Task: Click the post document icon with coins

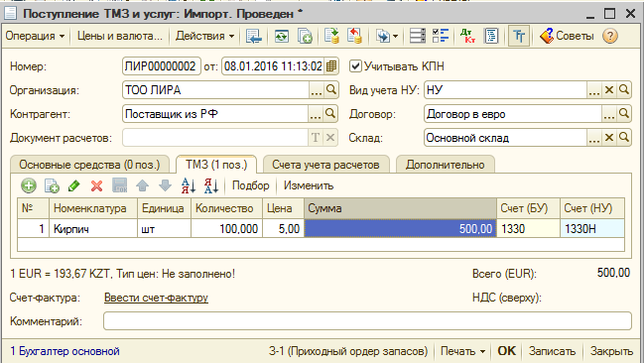Action: coord(331,36)
